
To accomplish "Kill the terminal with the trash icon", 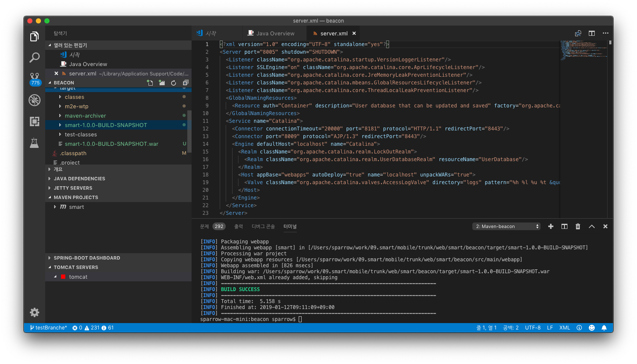I will pos(578,226).
